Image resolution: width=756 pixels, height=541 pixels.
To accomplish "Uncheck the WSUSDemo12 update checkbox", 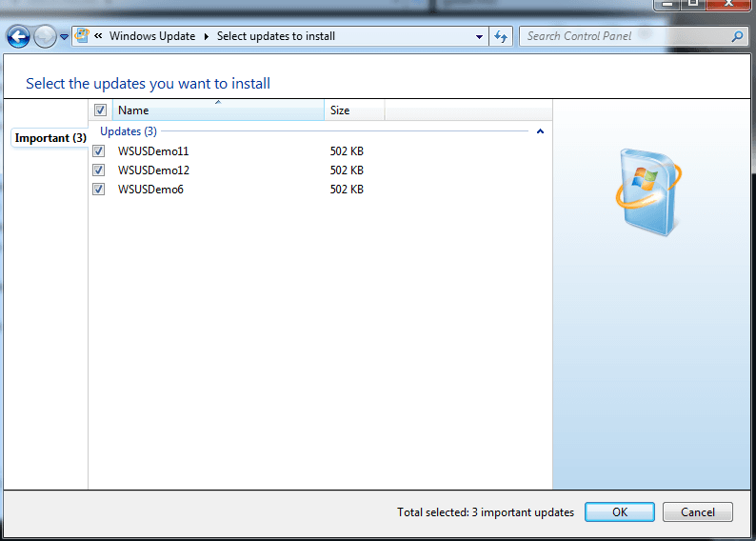I will coord(99,170).
